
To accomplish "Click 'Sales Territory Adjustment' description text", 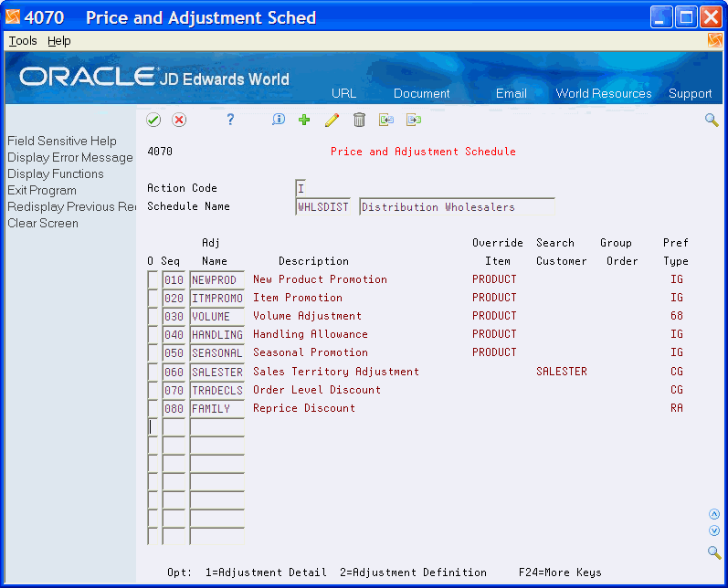I will [x=336, y=372].
